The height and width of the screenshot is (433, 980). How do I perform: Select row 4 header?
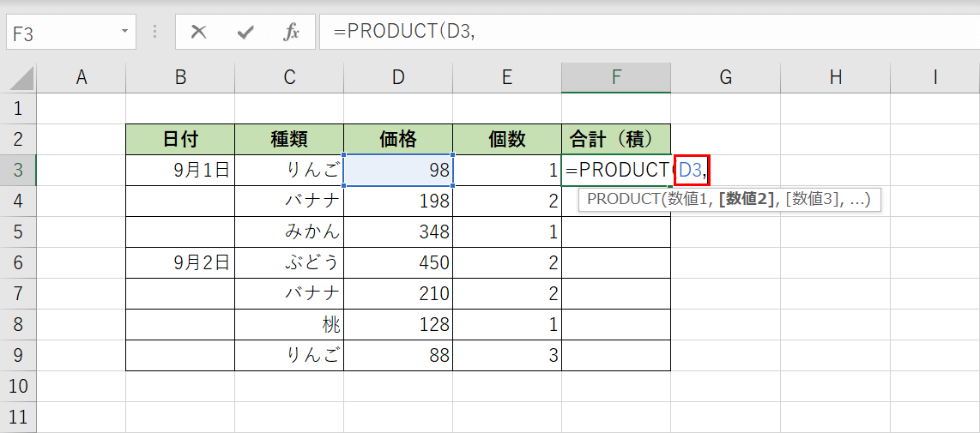coord(18,201)
